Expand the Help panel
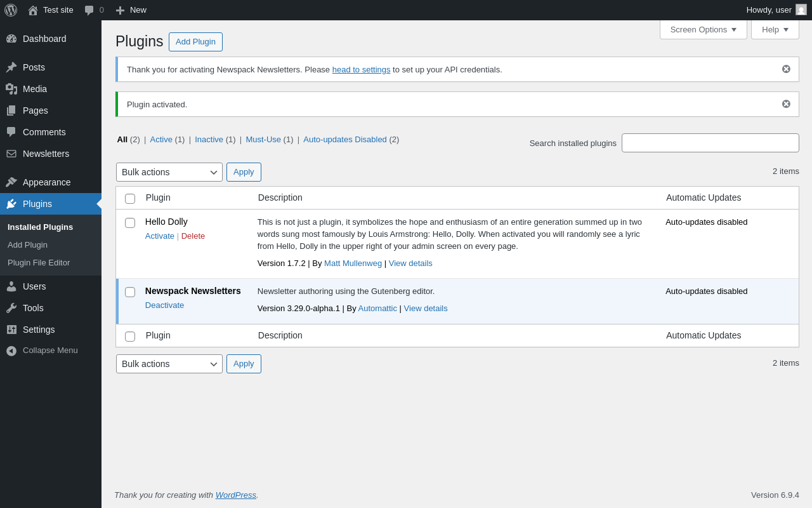This screenshot has width=812, height=508. click(x=775, y=29)
